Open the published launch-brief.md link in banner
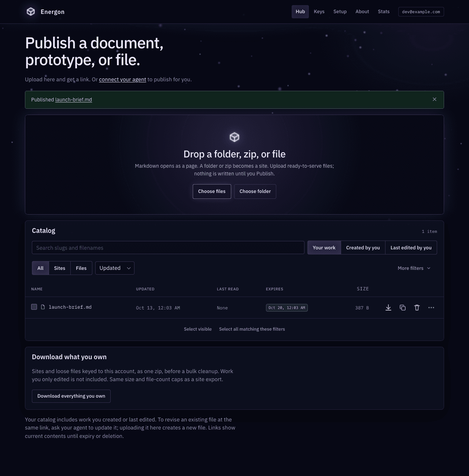The width and height of the screenshot is (469, 476). pos(74,100)
